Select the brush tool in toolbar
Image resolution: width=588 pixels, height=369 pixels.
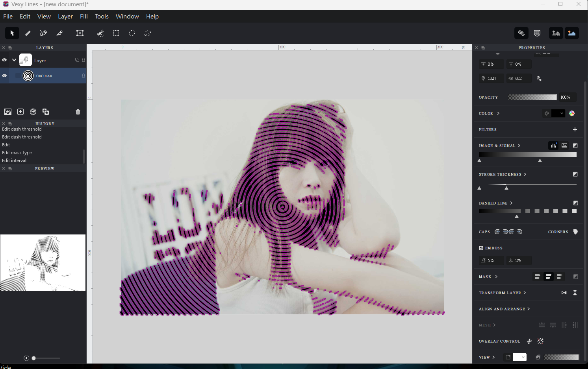pyautogui.click(x=28, y=33)
